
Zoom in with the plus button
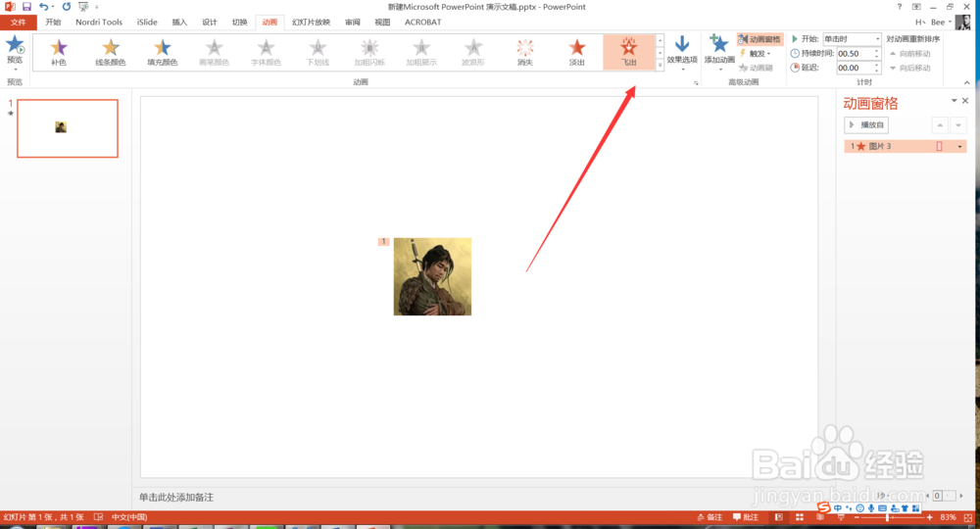pos(930,517)
